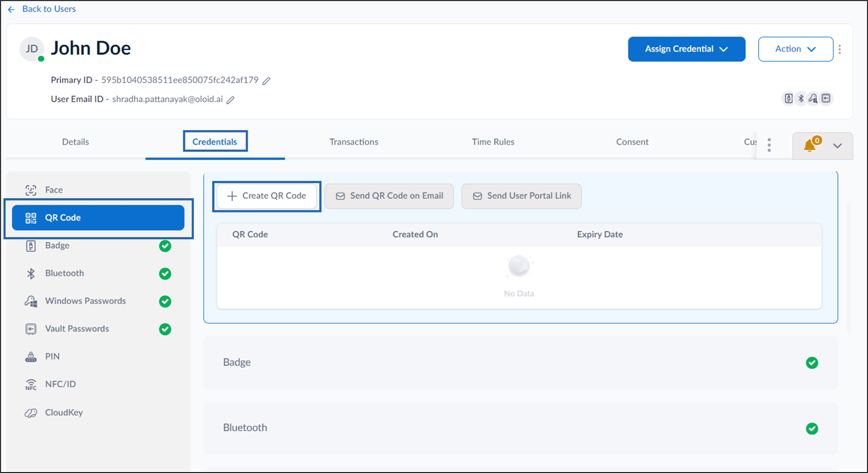Expand the notifications chevron
This screenshot has height=473, width=868.
[838, 146]
